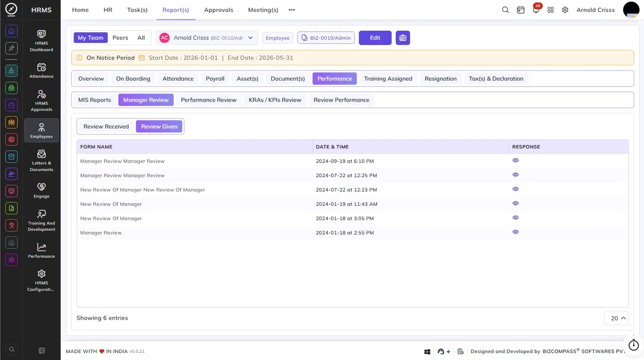Open the pink monitor app icon
Screen dimensions: 644x360
point(11,191)
